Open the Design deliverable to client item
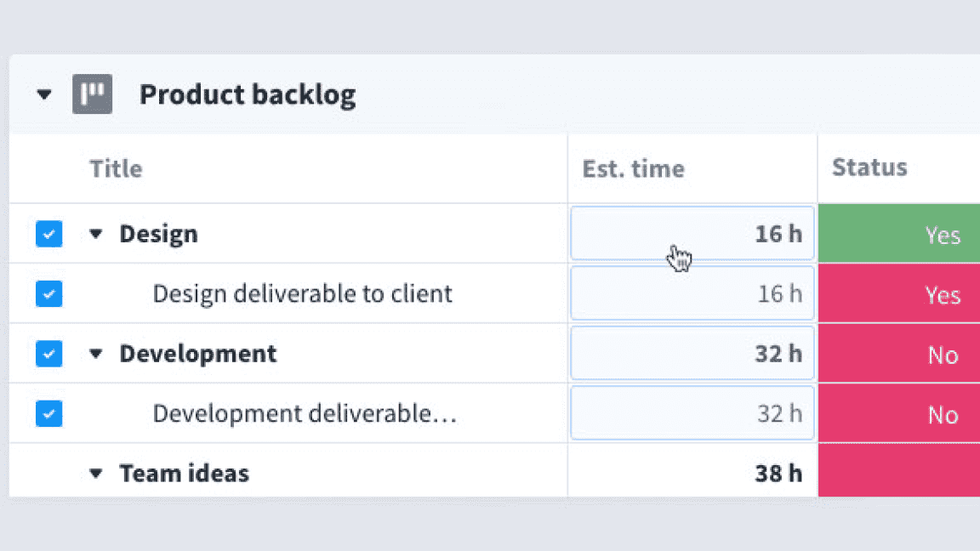 point(302,294)
